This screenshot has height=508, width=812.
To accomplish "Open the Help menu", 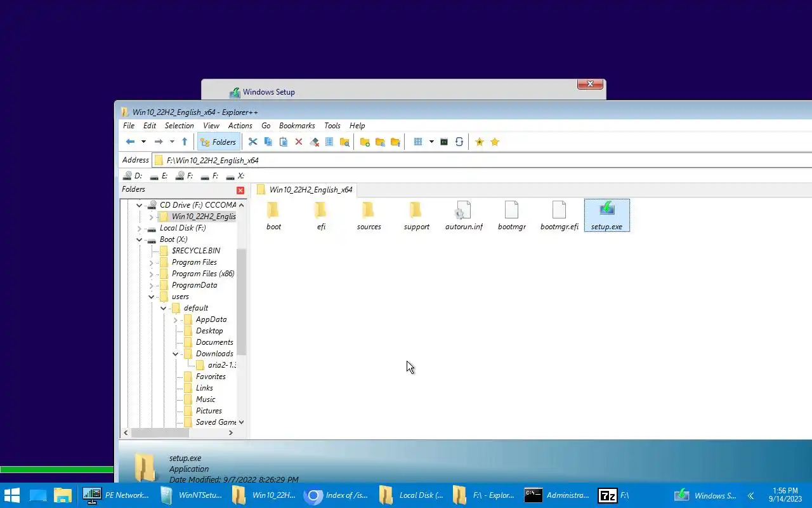I will 357,126.
